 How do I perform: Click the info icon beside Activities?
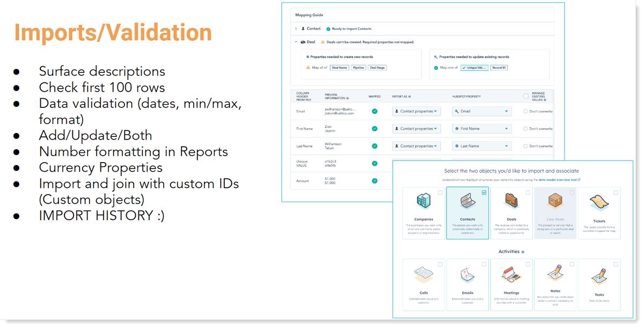[523, 252]
